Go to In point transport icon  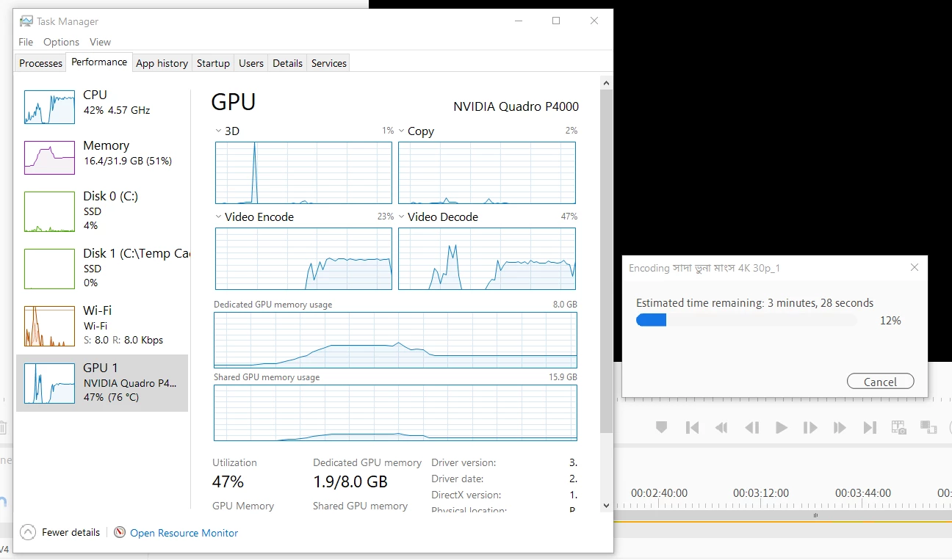pyautogui.click(x=692, y=427)
